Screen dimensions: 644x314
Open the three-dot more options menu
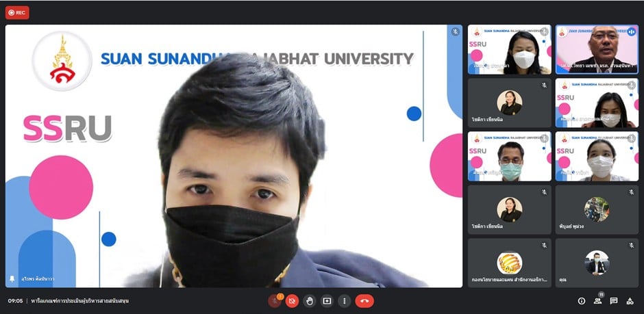344,301
